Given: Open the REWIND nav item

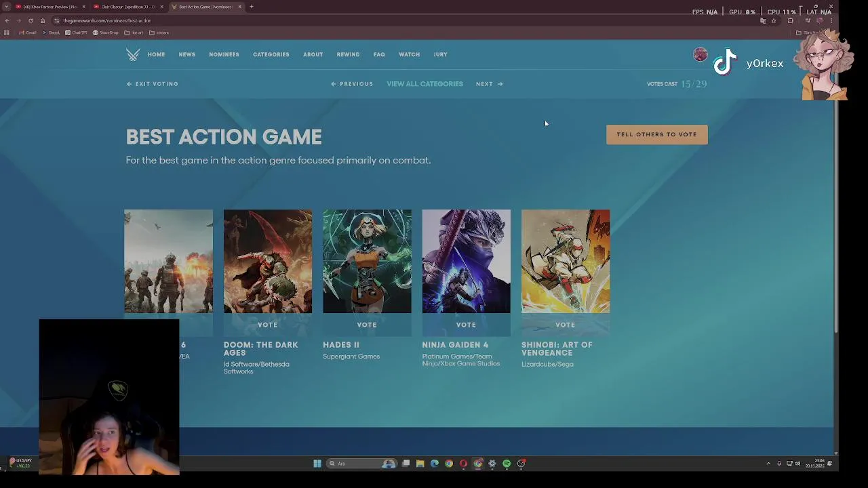Looking at the screenshot, I should [x=348, y=54].
